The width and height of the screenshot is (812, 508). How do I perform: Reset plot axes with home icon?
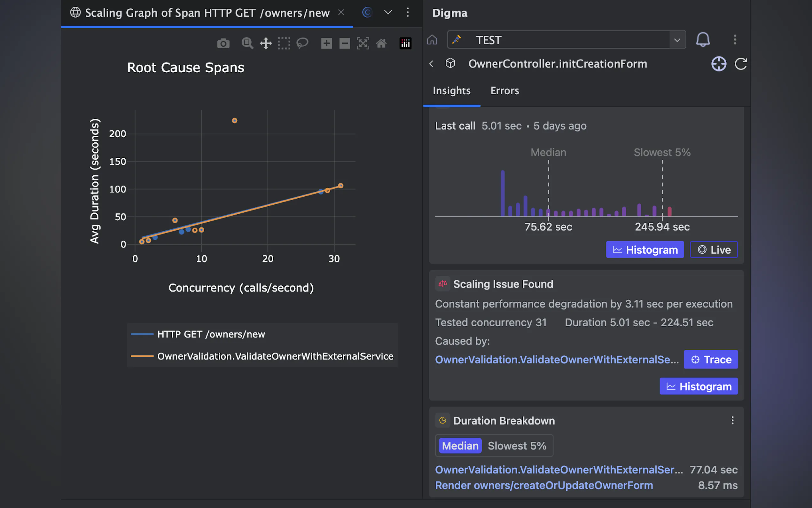(x=381, y=44)
